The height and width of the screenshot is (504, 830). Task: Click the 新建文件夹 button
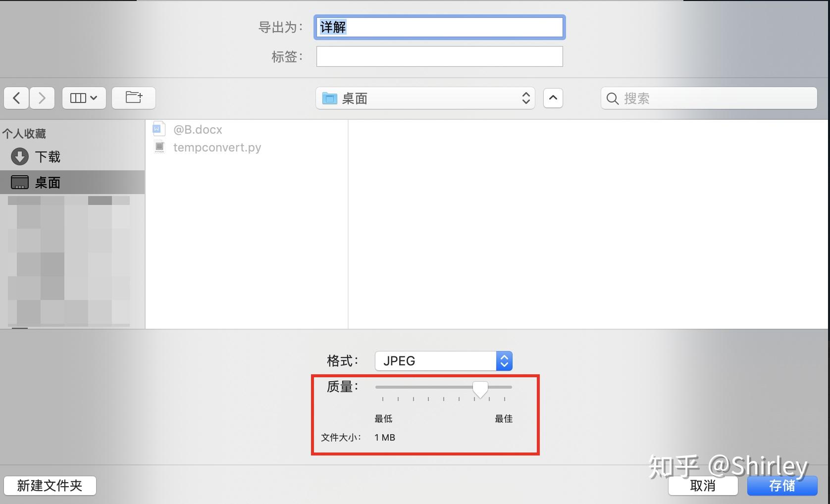click(50, 485)
